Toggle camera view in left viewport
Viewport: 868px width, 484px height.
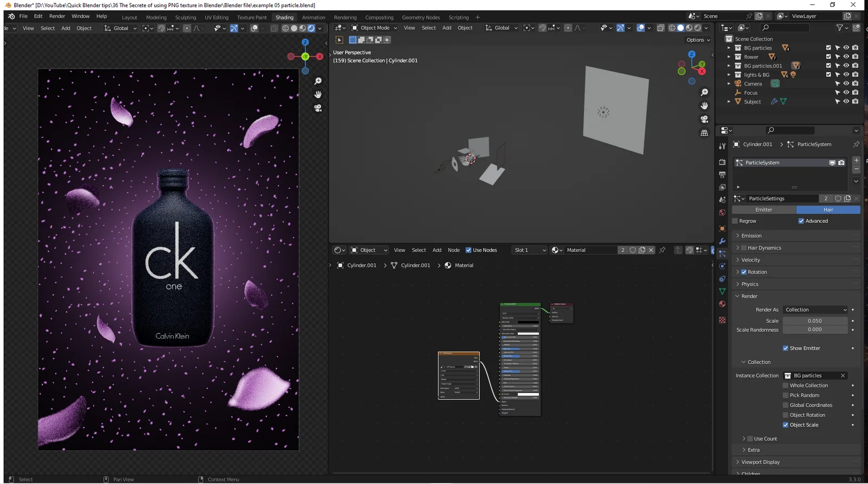(x=318, y=108)
